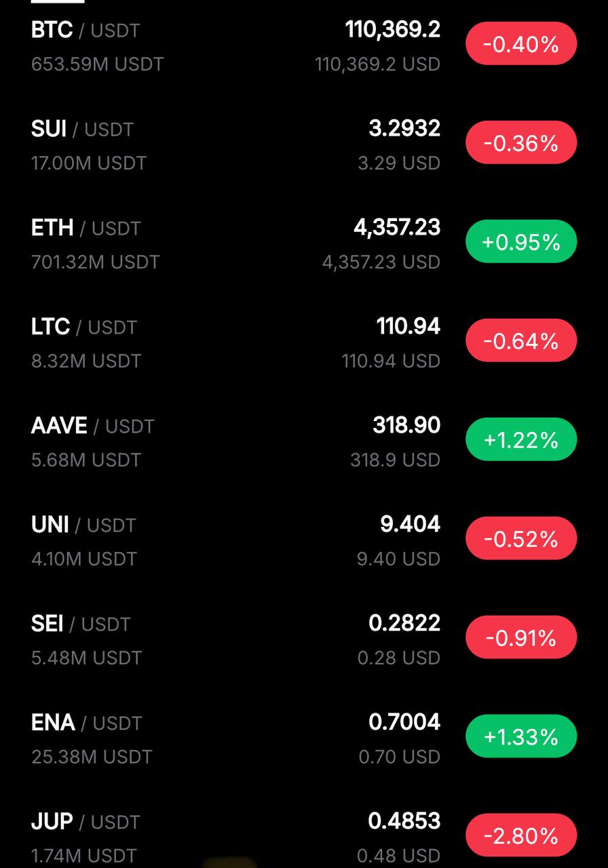Tap the LTC -0.64% red badge

[x=521, y=341]
